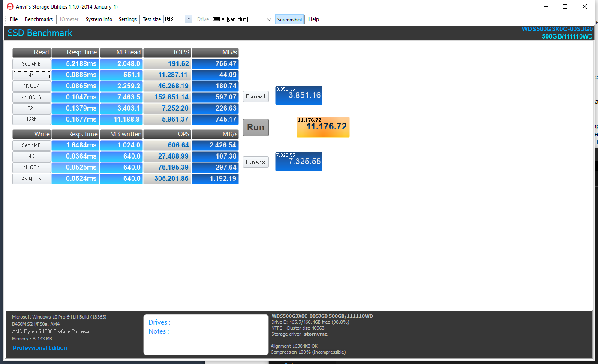The height and width of the screenshot is (364, 598).
Task: Click the Run write button
Action: click(255, 162)
